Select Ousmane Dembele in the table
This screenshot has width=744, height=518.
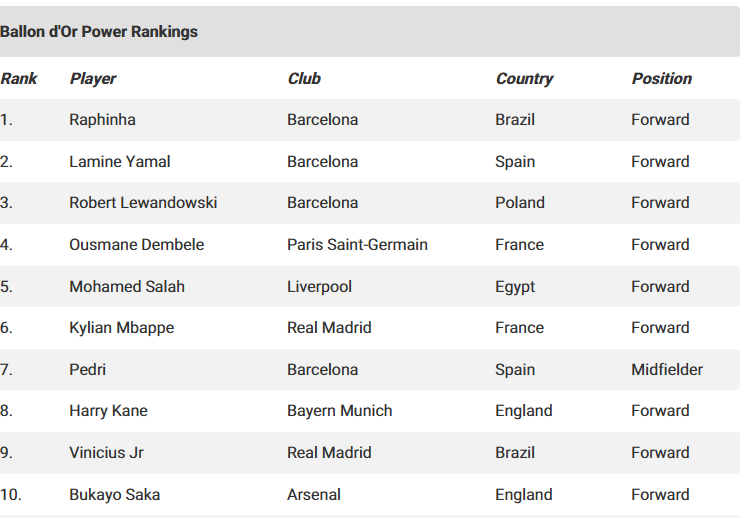click(137, 244)
